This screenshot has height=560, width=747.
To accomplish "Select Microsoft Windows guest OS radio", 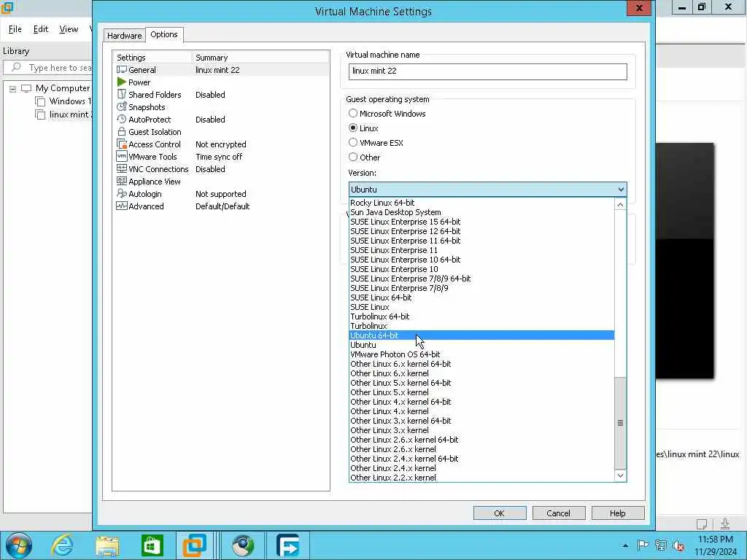I will [353, 113].
